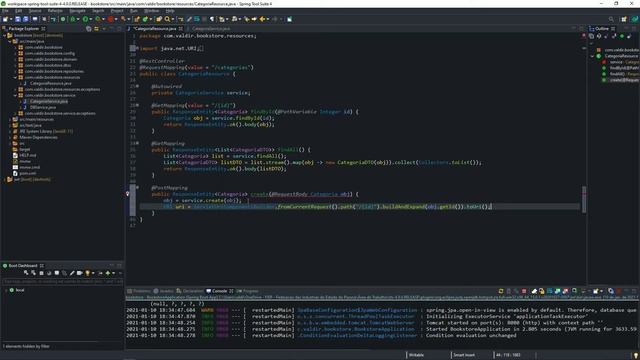
Task: Open the Back navigation dropdown arrow
Action: point(268,19)
